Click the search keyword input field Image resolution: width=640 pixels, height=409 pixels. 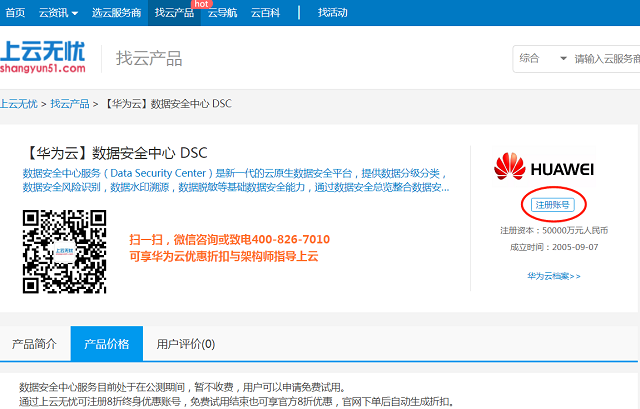606,59
